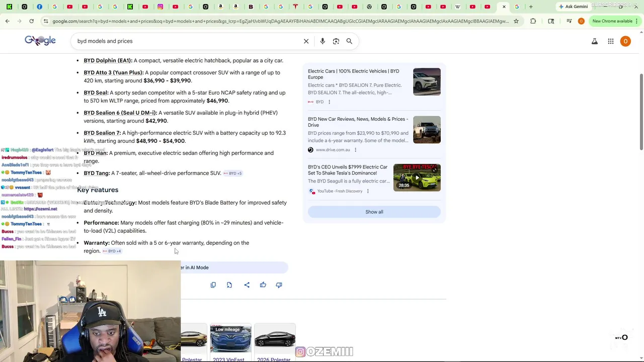Share the AI overview
Screen dimensions: 644x362
[247, 285]
